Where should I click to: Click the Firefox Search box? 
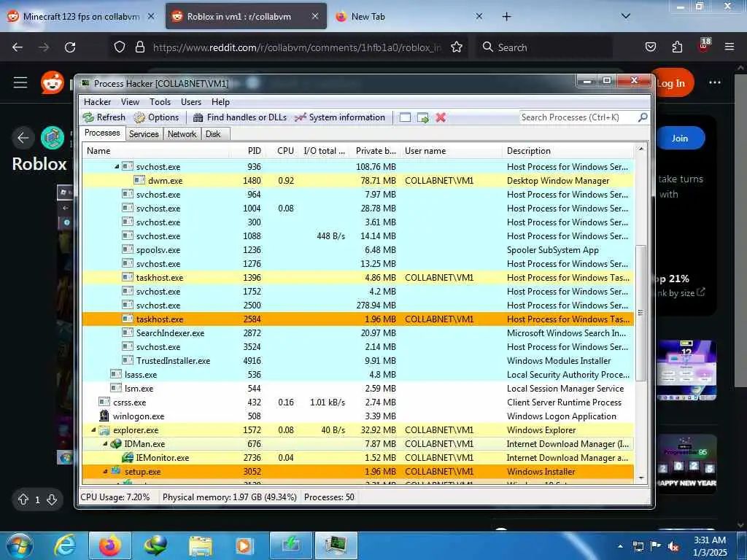click(x=544, y=47)
